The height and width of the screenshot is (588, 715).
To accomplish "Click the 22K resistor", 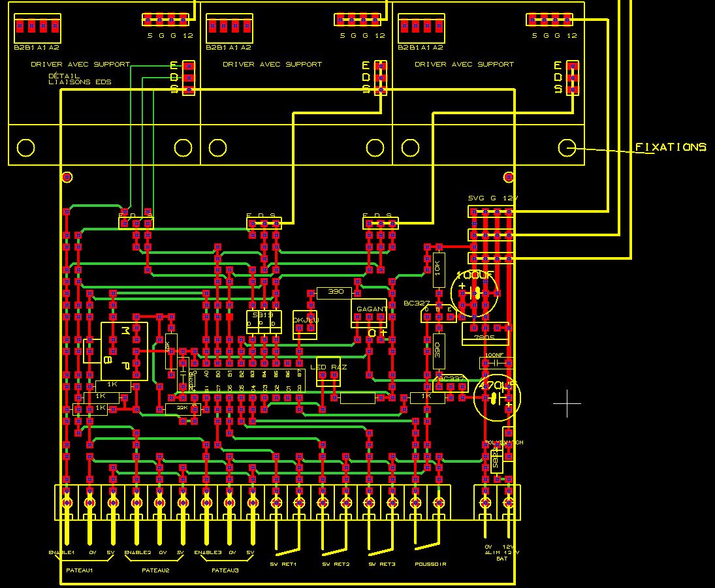I will pos(182,409).
